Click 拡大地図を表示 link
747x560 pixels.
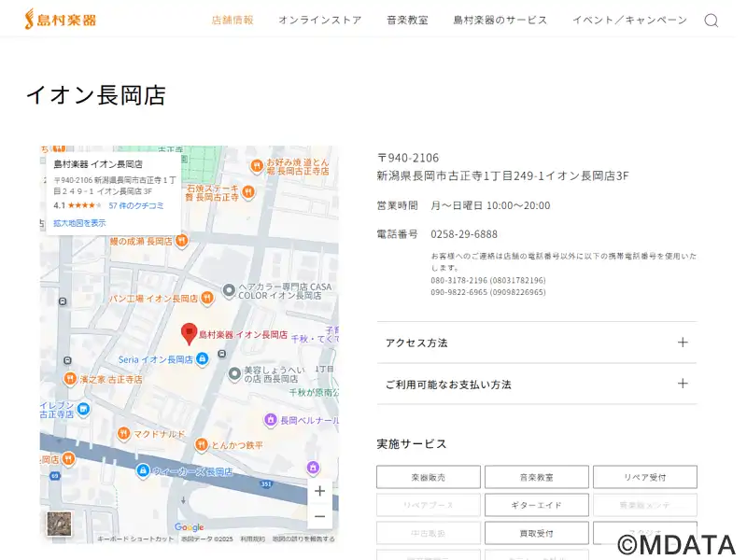point(79,223)
